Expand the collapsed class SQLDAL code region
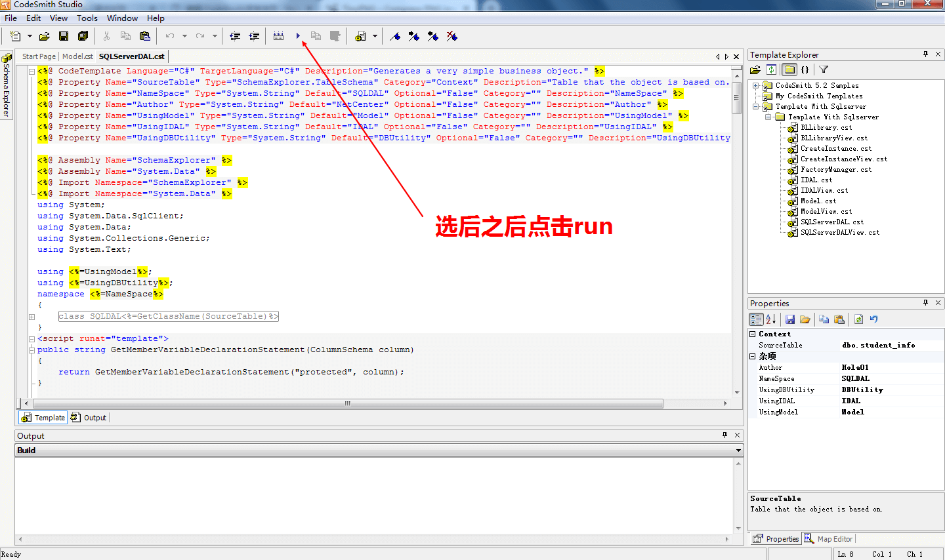The height and width of the screenshot is (560, 945). 31,317
